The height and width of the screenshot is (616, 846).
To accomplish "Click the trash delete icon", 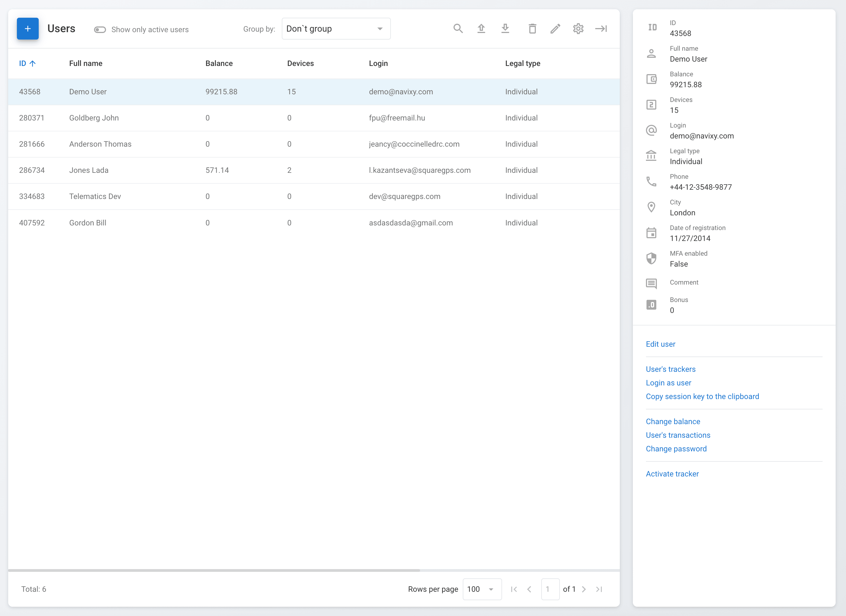I will point(532,29).
